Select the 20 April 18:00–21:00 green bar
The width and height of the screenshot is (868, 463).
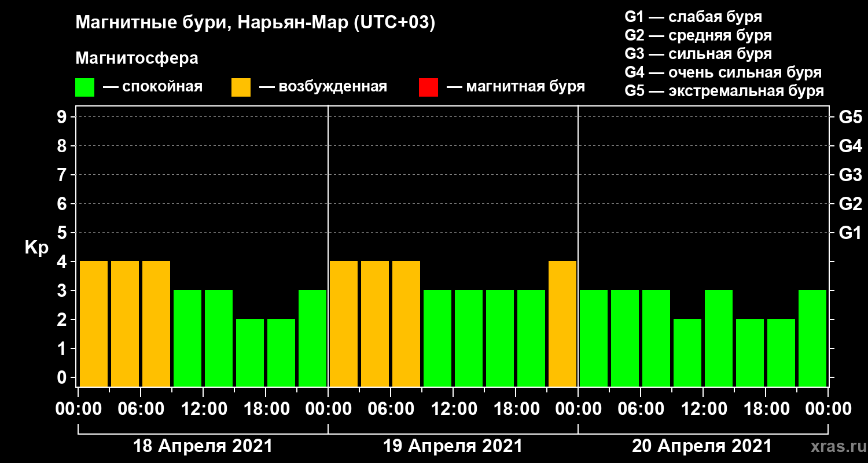(x=781, y=352)
